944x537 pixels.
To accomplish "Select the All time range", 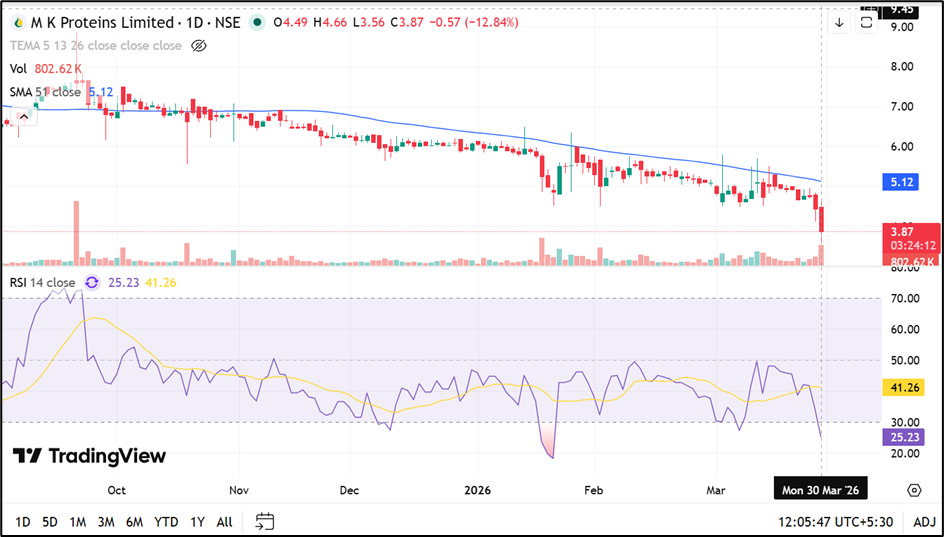I will click(224, 521).
